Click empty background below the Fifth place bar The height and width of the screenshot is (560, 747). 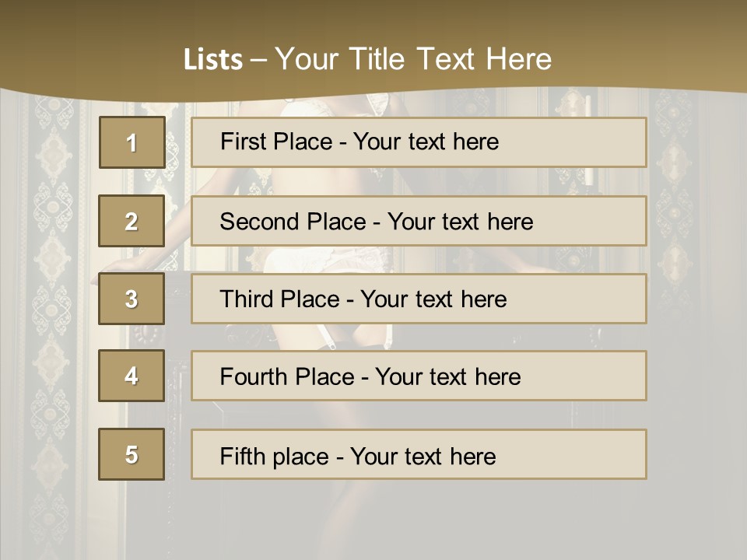(x=419, y=519)
